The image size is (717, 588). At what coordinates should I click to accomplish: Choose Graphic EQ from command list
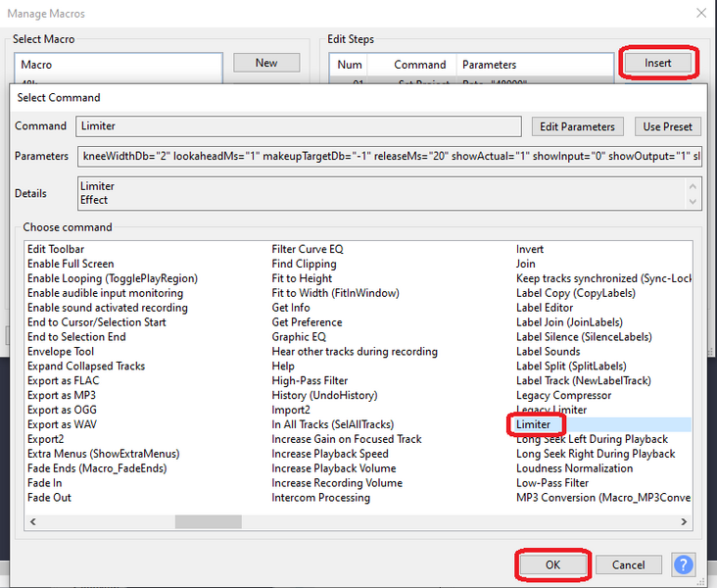point(299,336)
